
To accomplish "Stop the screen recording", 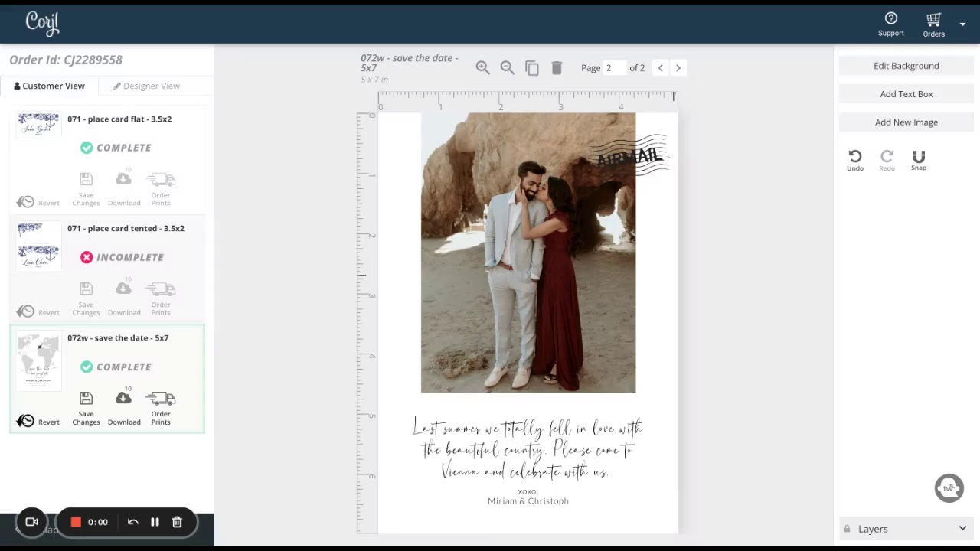I will (x=76, y=522).
